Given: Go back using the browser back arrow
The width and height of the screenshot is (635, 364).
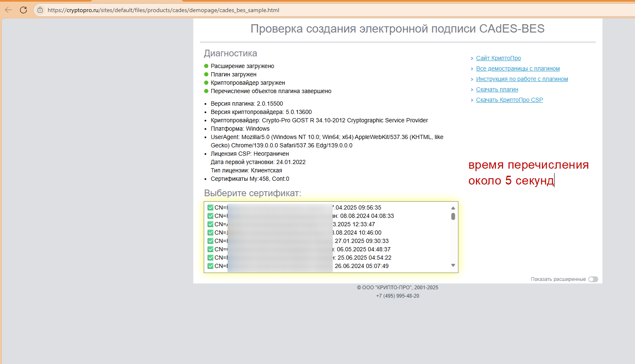Looking at the screenshot, I should coord(8,10).
